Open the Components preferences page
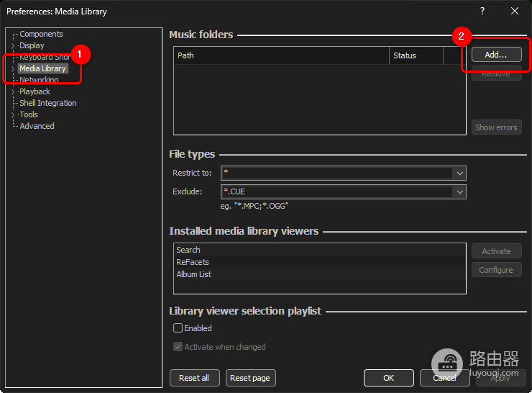 click(x=41, y=34)
